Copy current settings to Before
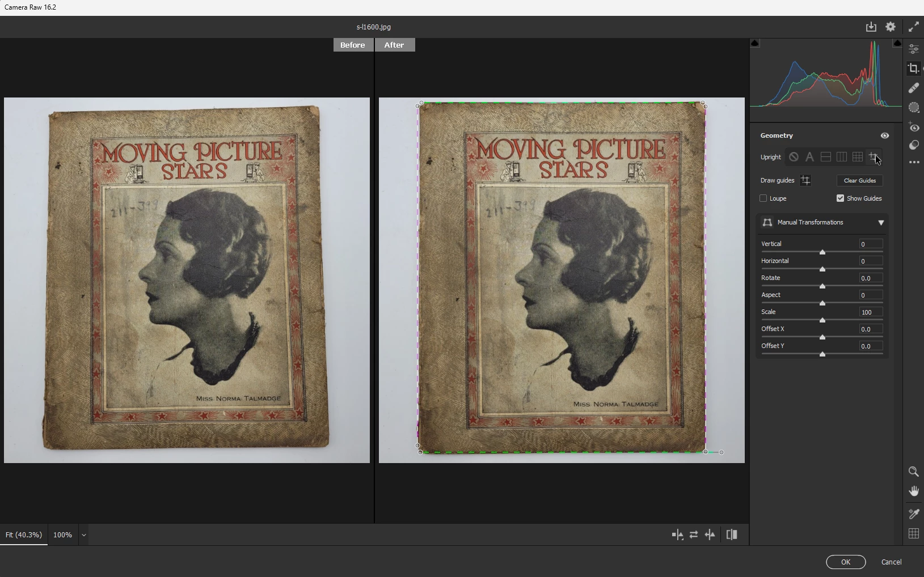This screenshot has width=924, height=577. (710, 534)
